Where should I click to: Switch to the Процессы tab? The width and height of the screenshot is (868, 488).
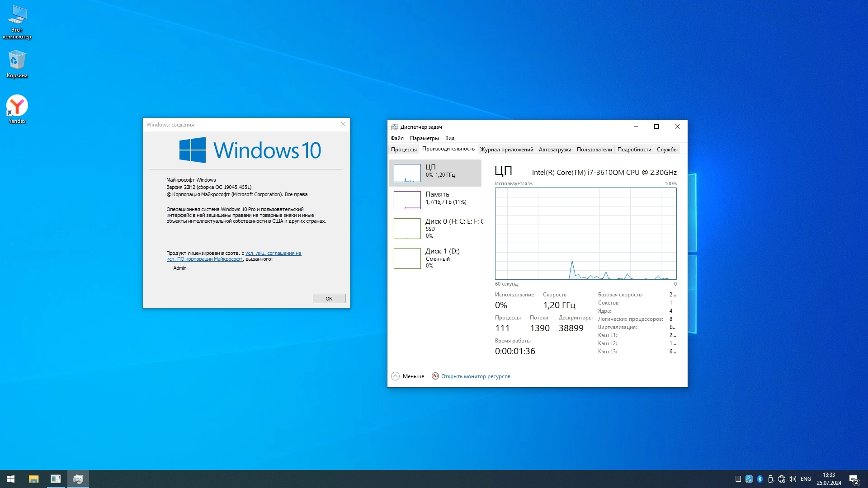[x=403, y=150]
